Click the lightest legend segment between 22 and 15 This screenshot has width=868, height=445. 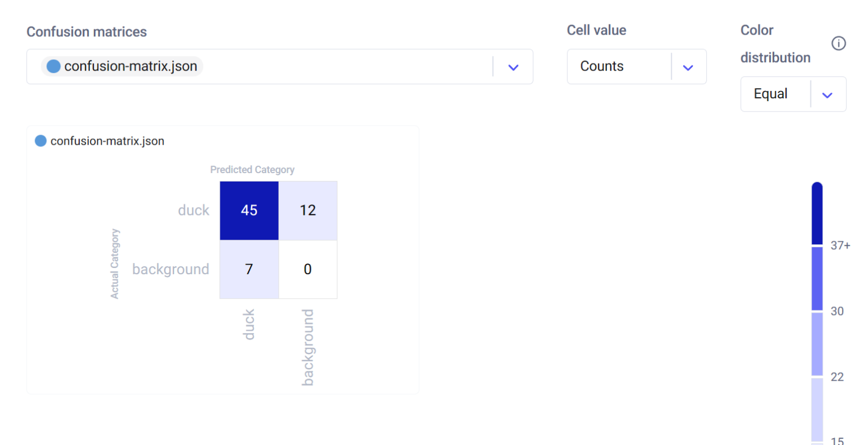tap(817, 409)
